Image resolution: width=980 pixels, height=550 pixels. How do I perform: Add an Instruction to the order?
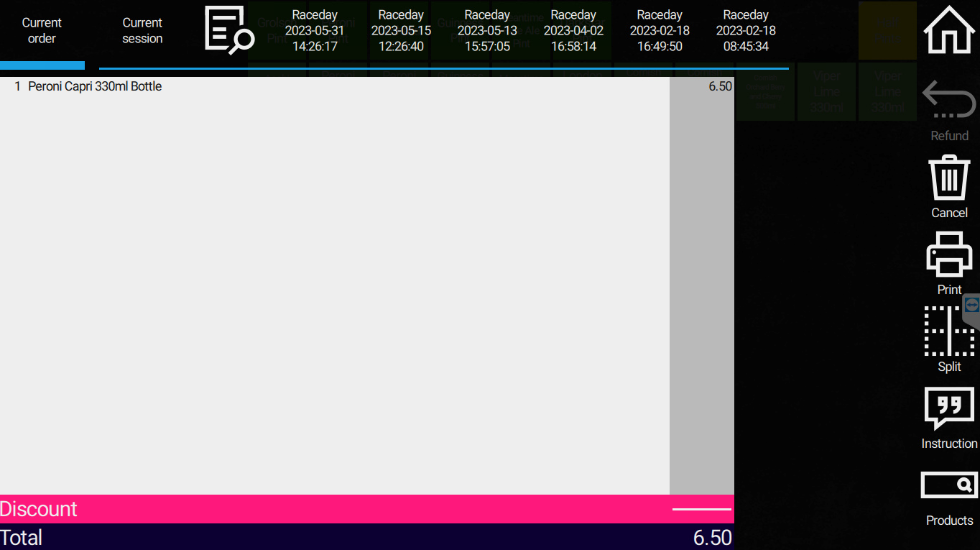click(x=949, y=408)
